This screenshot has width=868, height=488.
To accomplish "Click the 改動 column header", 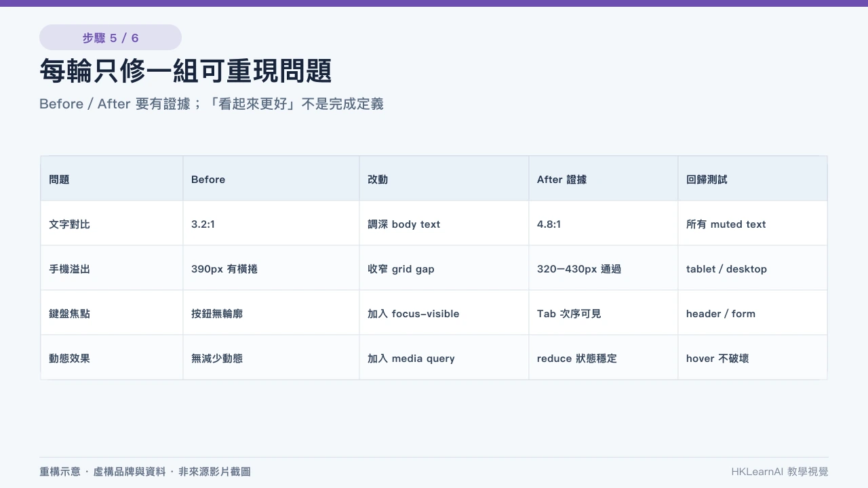I will [x=444, y=179].
